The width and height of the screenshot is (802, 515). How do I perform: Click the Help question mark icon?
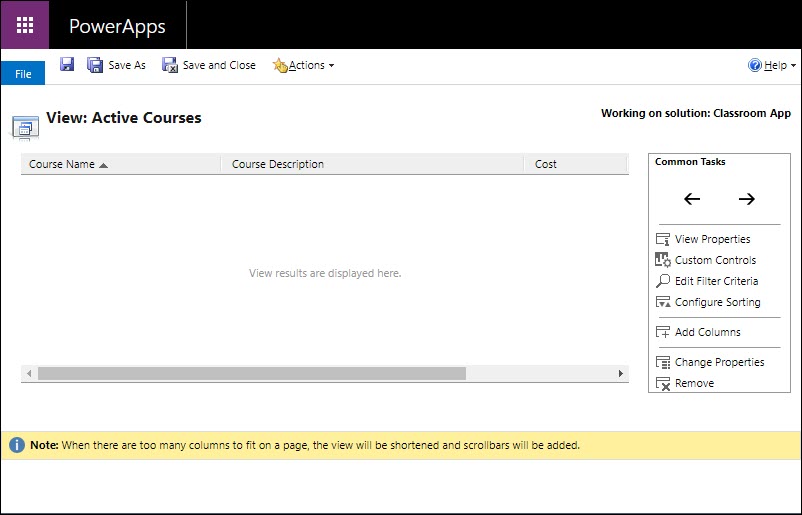point(755,65)
